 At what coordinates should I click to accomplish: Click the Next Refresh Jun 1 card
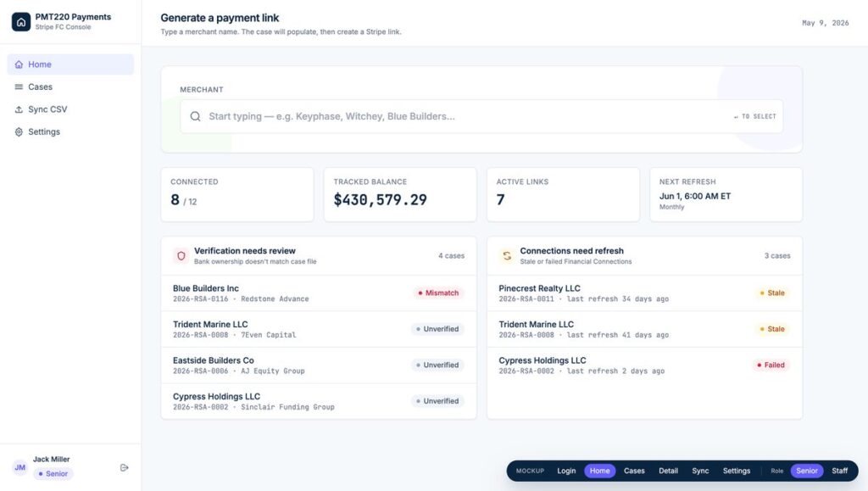click(726, 195)
